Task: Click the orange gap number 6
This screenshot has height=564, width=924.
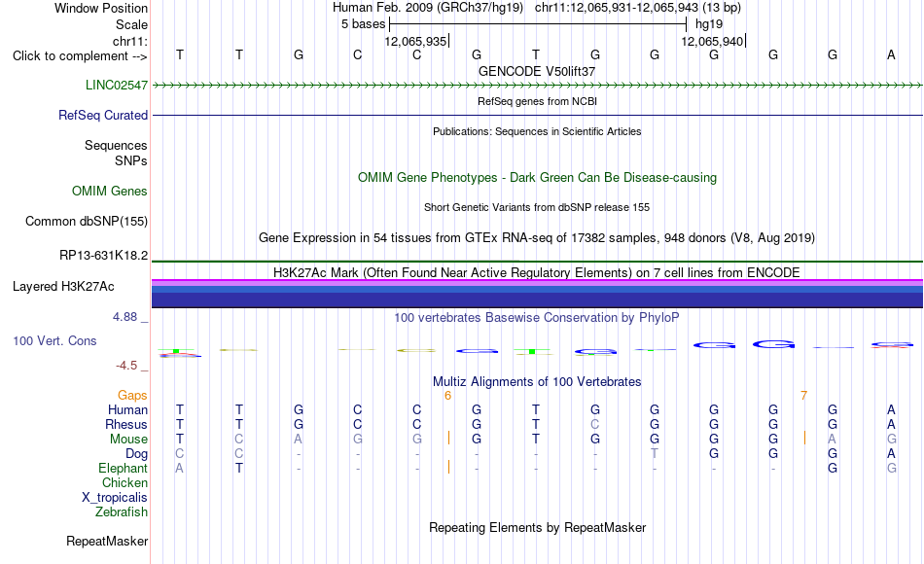Action: (447, 396)
